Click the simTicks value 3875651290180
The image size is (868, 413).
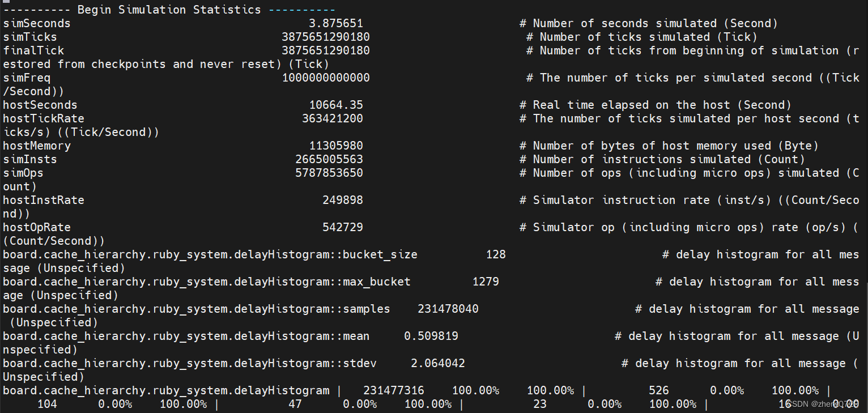(x=326, y=37)
